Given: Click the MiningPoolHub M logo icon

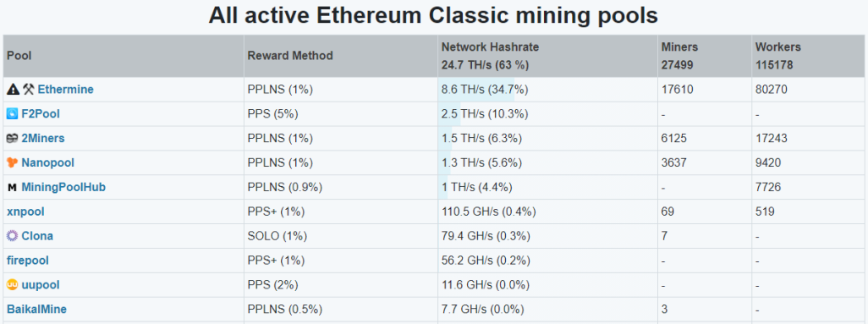Looking at the screenshot, I should click(x=12, y=188).
